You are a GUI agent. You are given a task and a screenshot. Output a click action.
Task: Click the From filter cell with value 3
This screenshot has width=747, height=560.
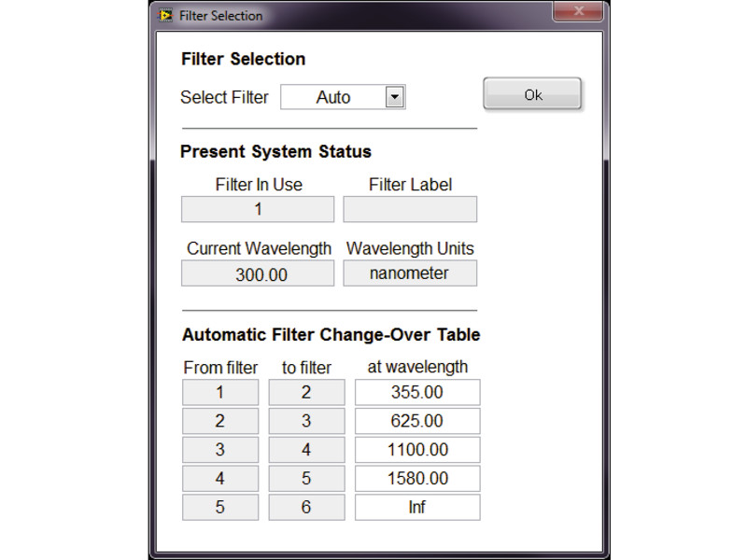[220, 451]
